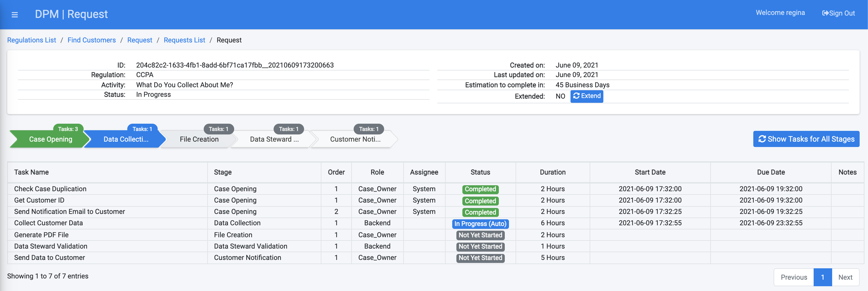Click the In Progress (Auto) status badge
868x291 pixels.
pos(480,223)
